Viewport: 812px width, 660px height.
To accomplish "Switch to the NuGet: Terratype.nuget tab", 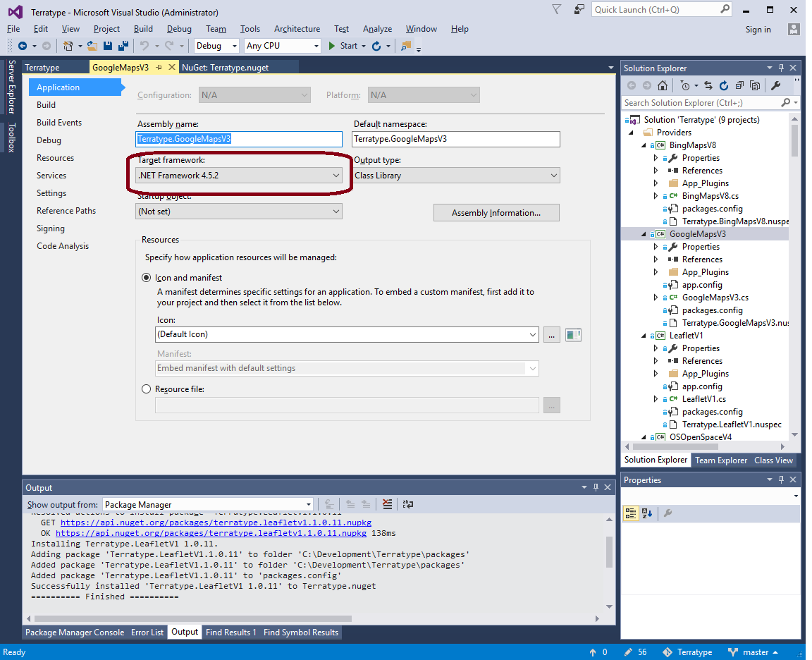I will click(x=226, y=68).
